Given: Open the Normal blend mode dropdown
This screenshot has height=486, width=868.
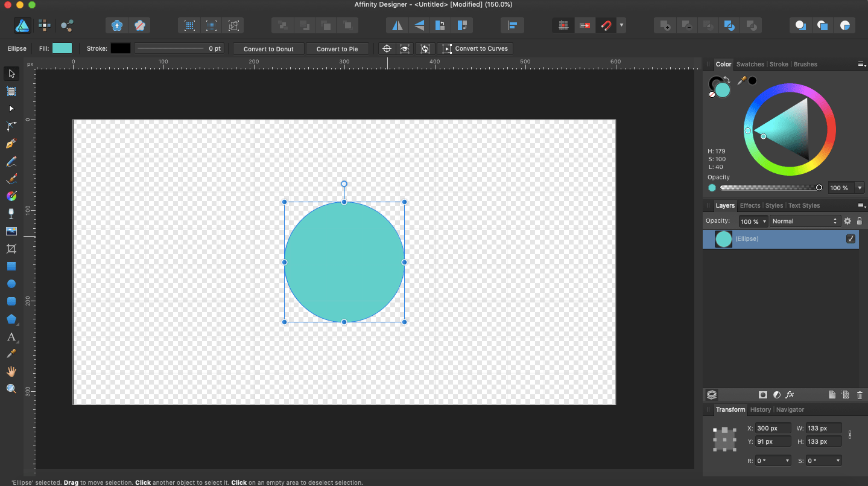Looking at the screenshot, I should (x=805, y=222).
